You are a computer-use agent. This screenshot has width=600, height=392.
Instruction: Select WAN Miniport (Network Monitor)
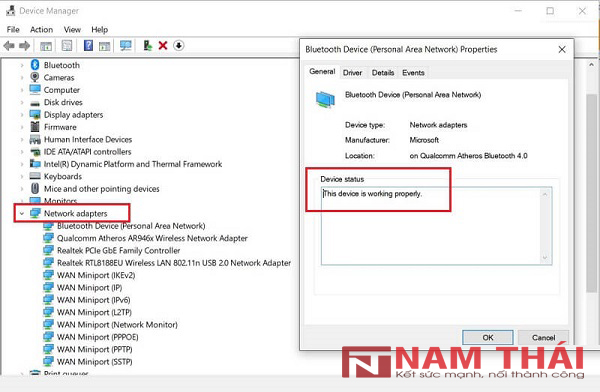click(x=117, y=325)
